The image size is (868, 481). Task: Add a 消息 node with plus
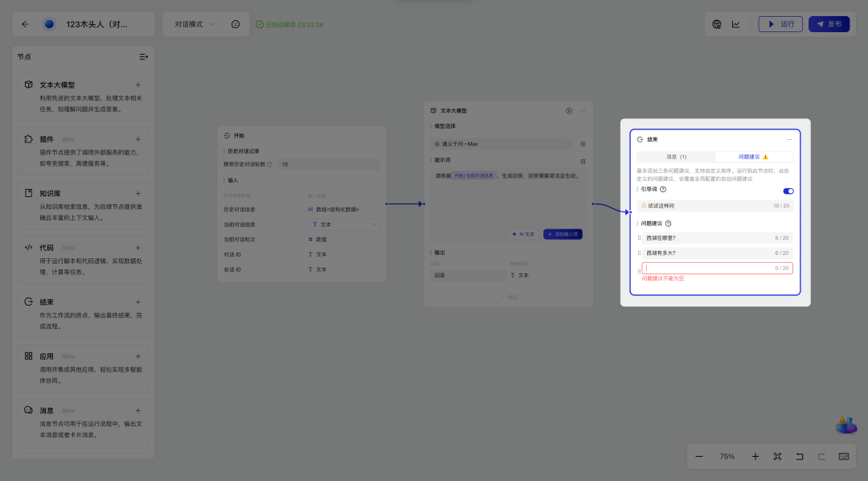[138, 411]
